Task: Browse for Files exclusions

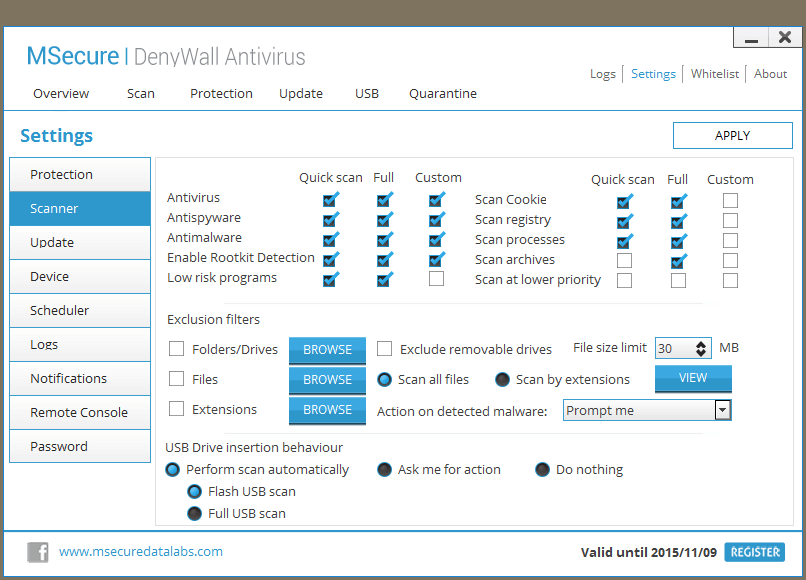Action: (327, 379)
